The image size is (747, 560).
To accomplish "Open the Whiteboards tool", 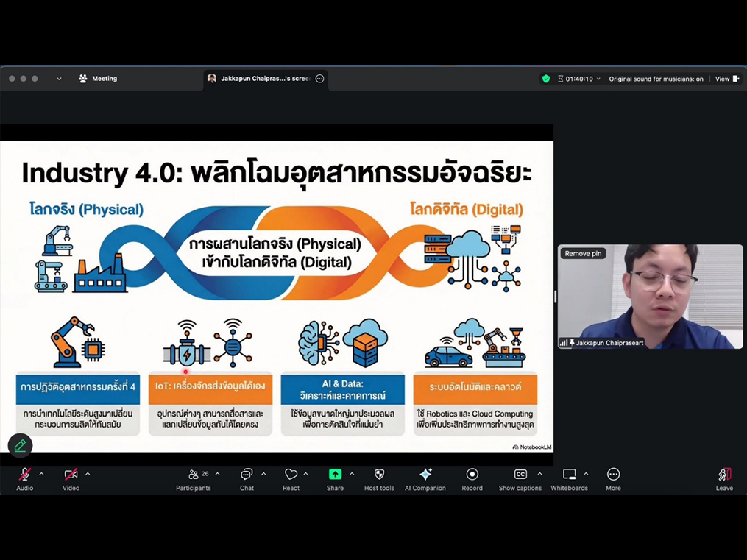I will click(x=569, y=475).
